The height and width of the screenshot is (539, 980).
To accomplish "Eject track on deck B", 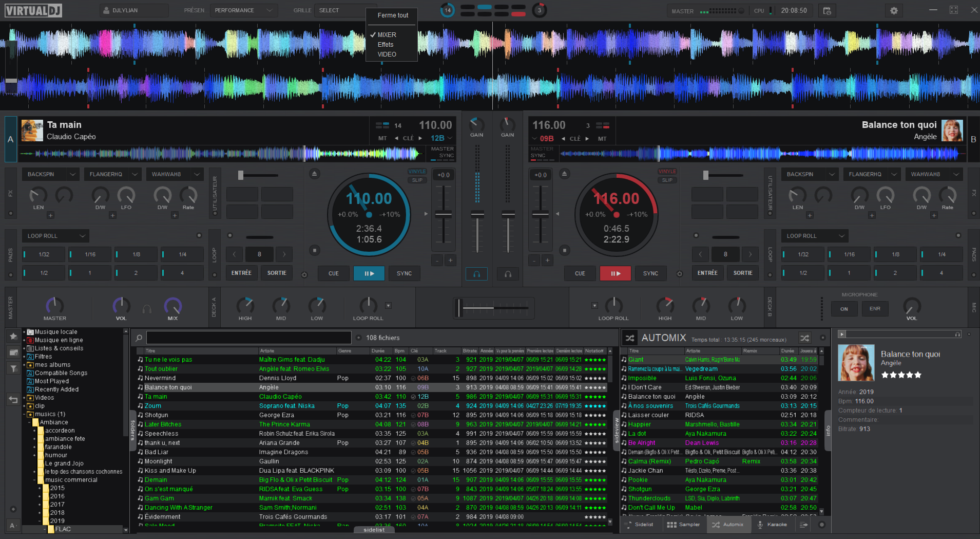I will coord(564,174).
